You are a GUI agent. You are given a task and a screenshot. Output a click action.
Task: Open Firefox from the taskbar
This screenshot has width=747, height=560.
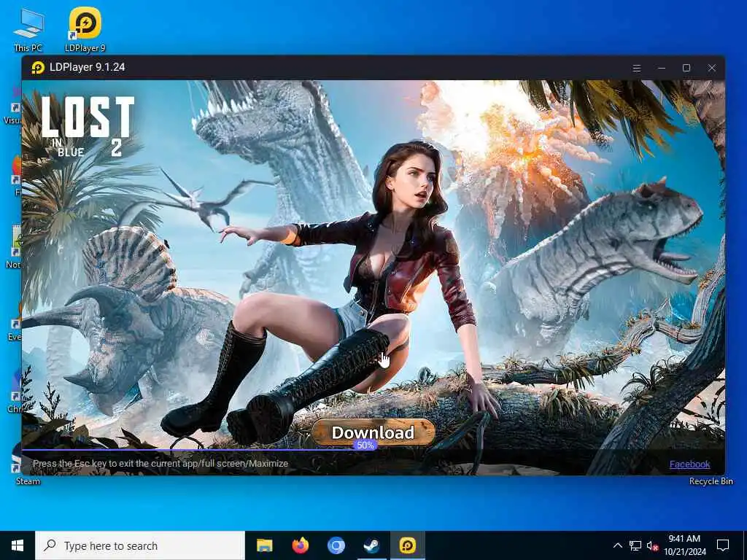[x=300, y=545]
